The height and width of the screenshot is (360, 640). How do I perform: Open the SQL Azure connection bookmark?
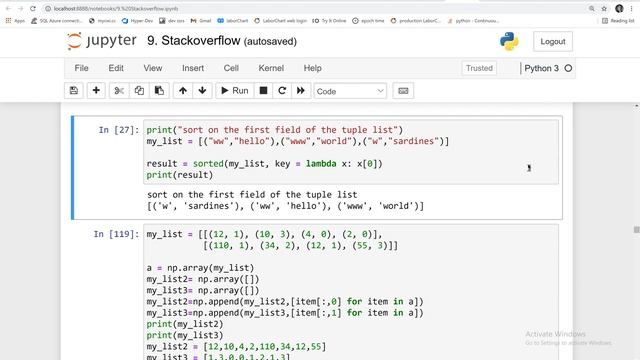click(x=57, y=20)
